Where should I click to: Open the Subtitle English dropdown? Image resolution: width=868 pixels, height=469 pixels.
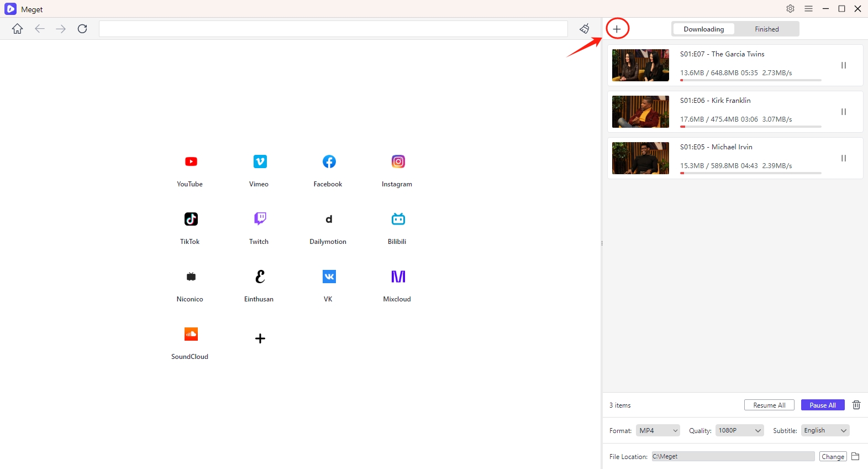tap(825, 430)
